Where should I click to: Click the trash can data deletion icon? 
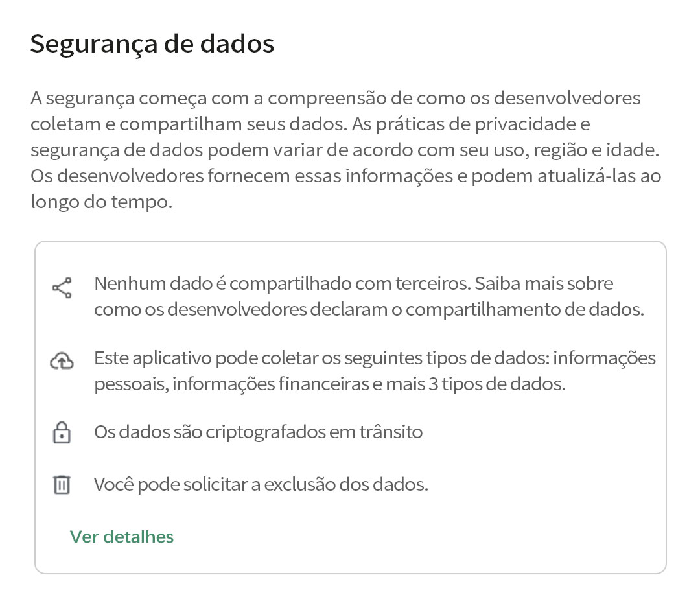click(x=62, y=485)
